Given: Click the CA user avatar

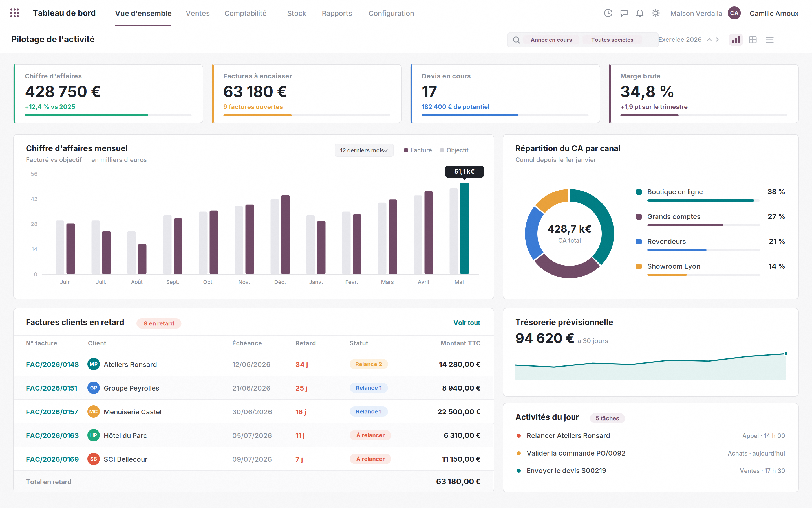Looking at the screenshot, I should [x=734, y=13].
